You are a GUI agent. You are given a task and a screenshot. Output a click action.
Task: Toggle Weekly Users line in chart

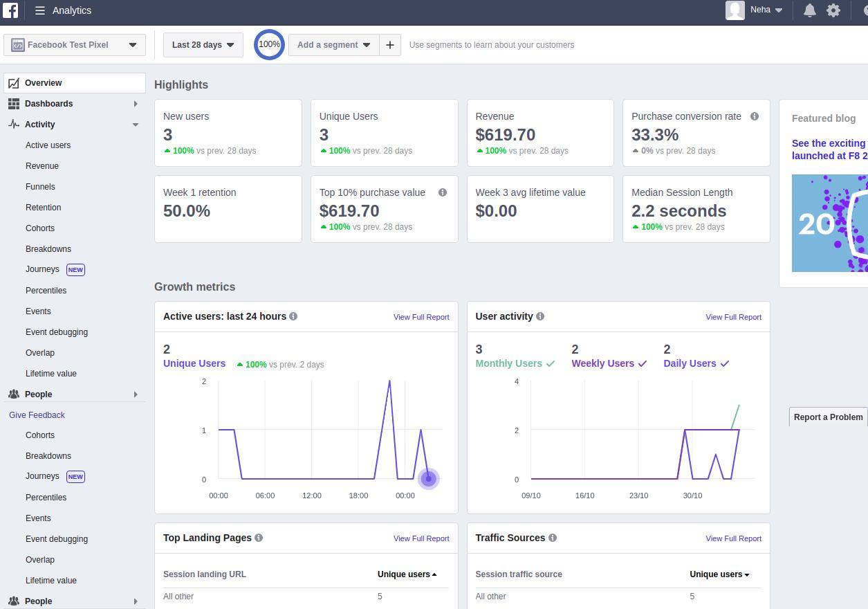tap(609, 363)
